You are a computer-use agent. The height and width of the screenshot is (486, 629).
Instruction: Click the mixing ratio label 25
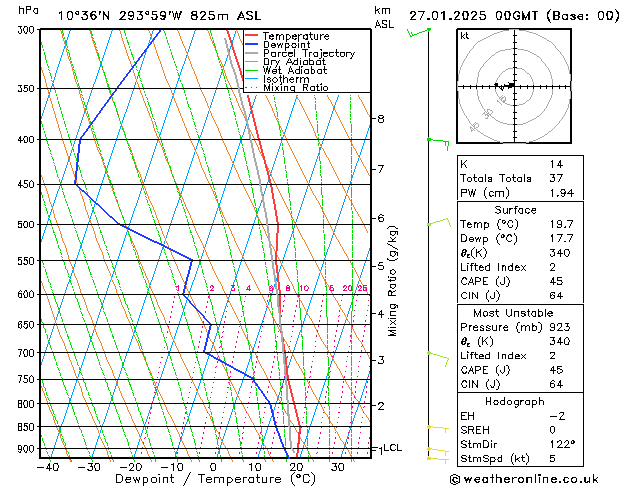362,288
